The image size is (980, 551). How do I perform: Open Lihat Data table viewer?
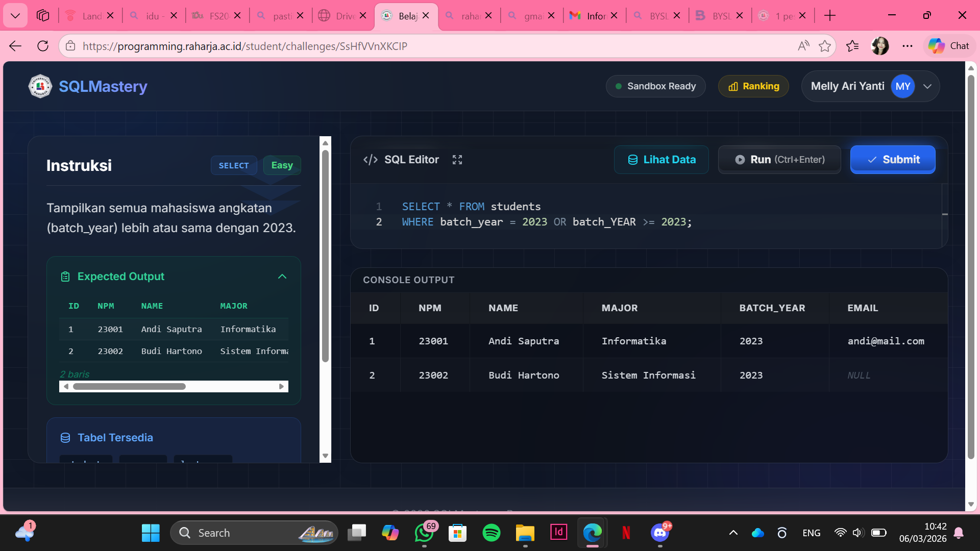[661, 160]
